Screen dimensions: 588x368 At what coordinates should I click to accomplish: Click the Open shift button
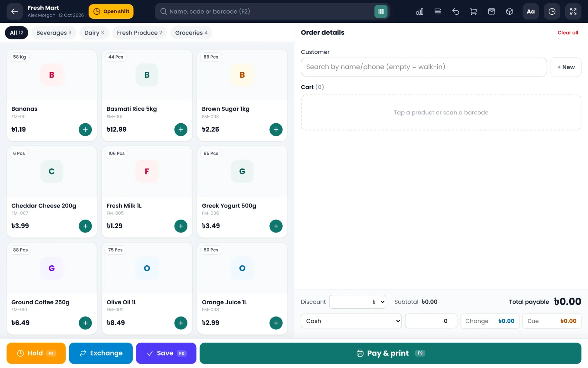click(x=111, y=11)
